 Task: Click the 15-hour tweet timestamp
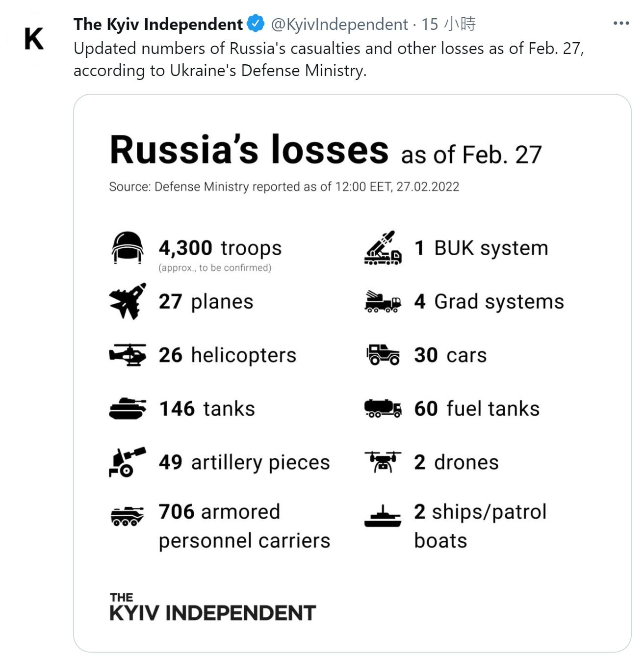pyautogui.click(x=449, y=24)
